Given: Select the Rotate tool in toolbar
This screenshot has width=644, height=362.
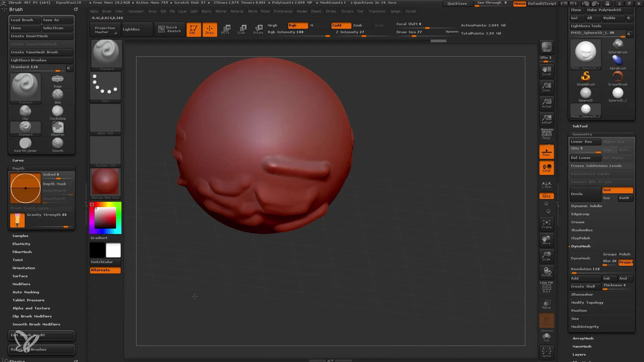Looking at the screenshot, I should 257,29.
